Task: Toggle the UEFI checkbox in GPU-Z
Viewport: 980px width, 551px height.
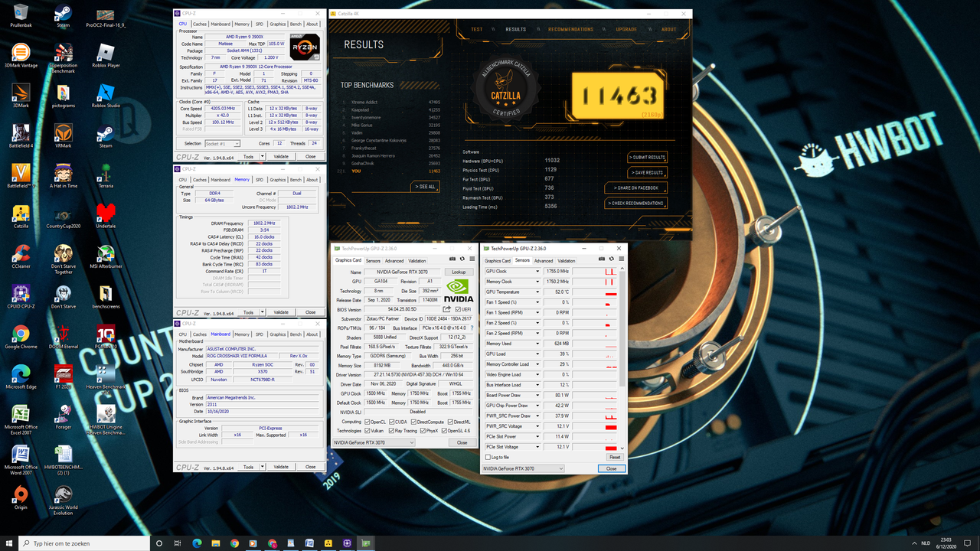Action: (459, 309)
